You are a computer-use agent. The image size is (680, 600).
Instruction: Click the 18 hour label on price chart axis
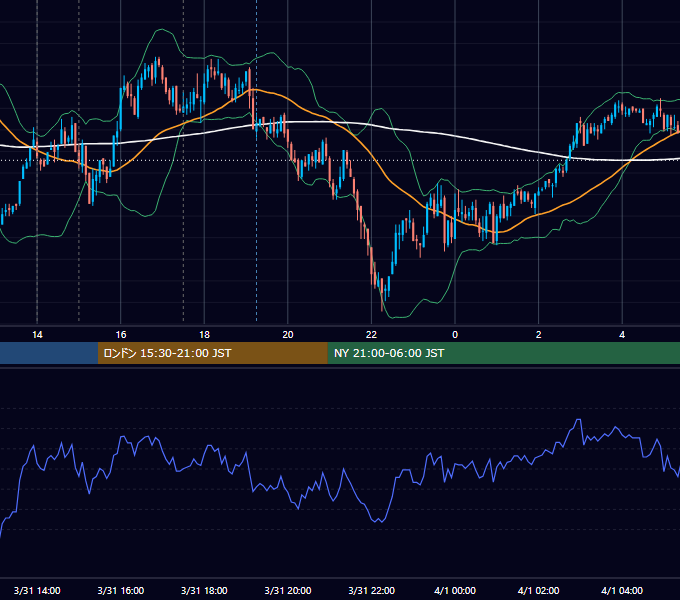(x=204, y=335)
